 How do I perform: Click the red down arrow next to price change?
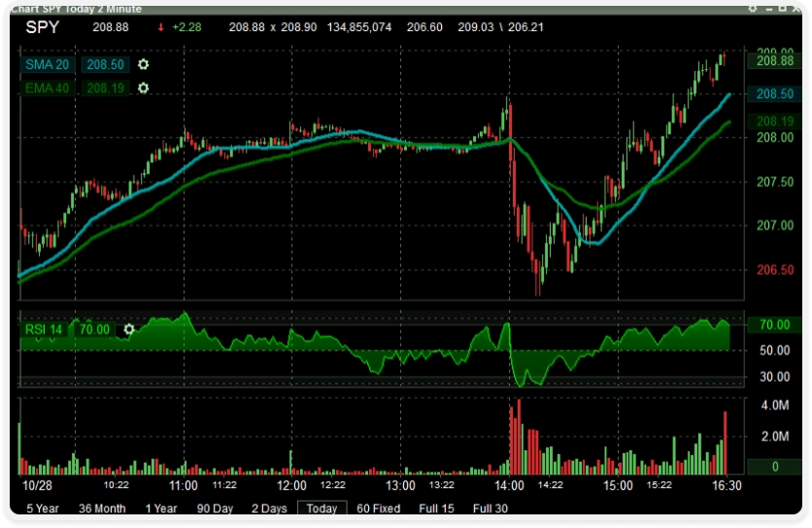pos(160,27)
